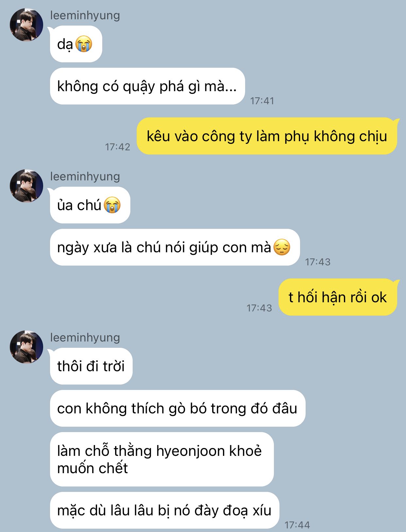Tap the 17:42 timestamp beside the yellow message
This screenshot has height=532, width=406.
tap(118, 147)
